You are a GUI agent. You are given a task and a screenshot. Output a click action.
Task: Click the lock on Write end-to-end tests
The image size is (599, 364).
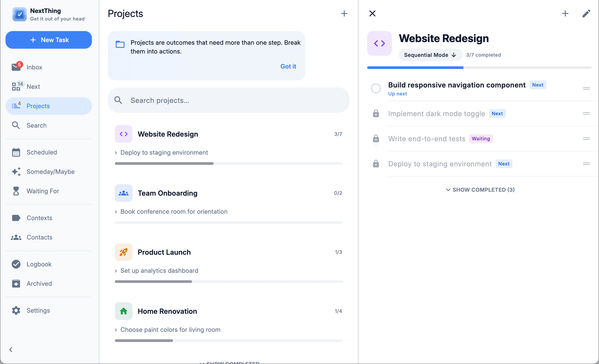tap(376, 139)
